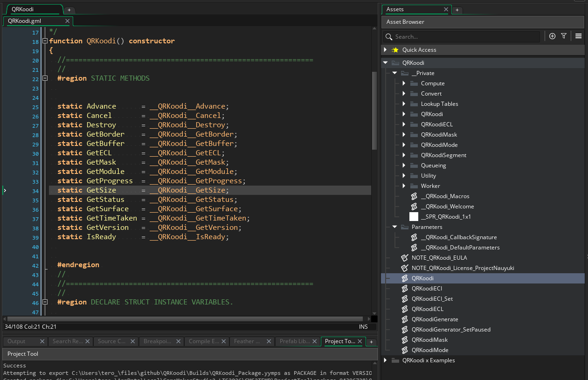Click the QRKoodiGenerator_SetPaused script icon

click(405, 330)
